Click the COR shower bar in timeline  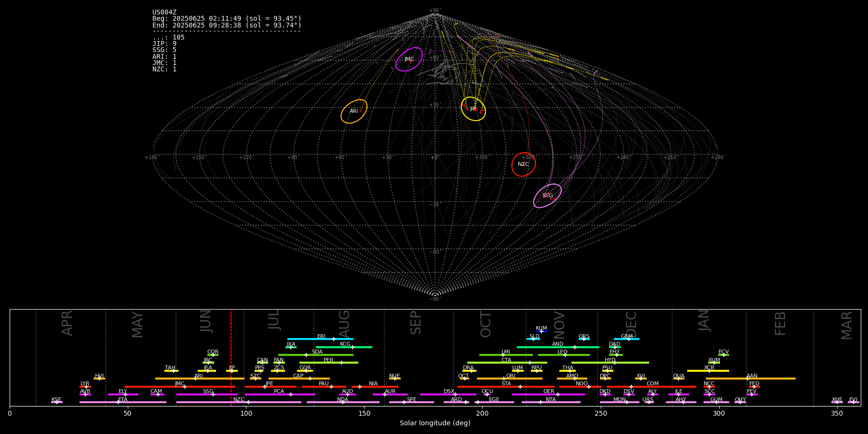213,355
